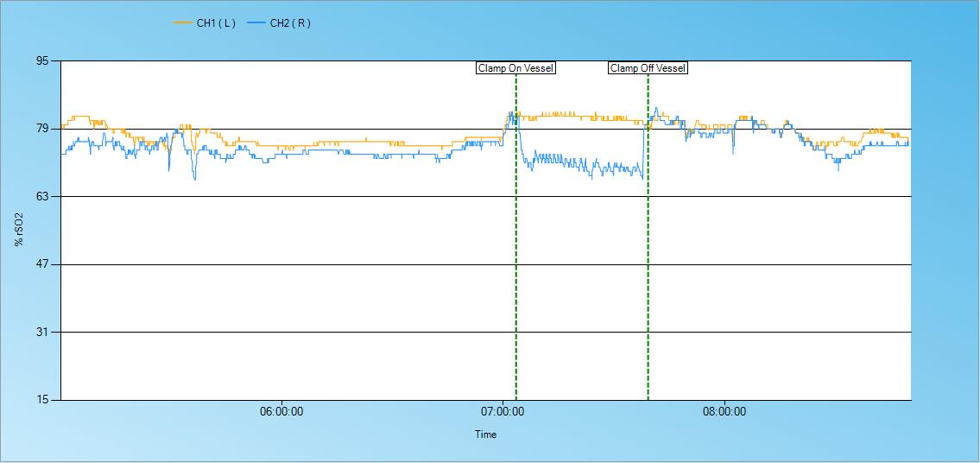Click the Clamp Off Vessel event label
This screenshot has height=463, width=980.
point(648,68)
